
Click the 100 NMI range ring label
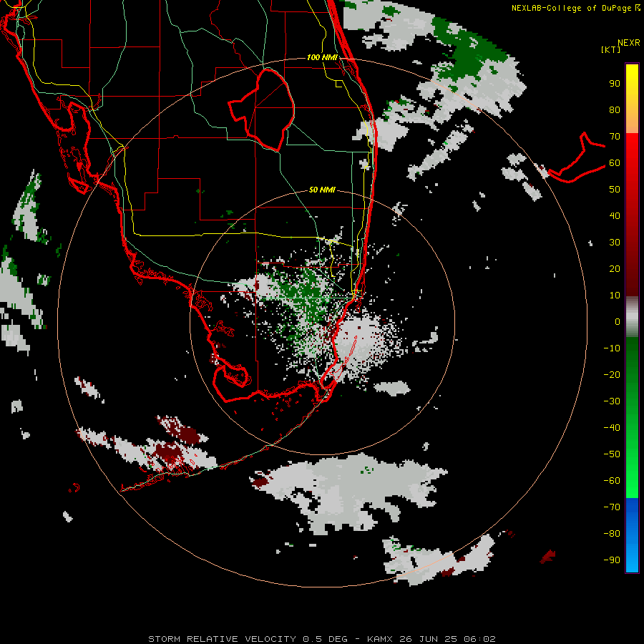coord(322,57)
